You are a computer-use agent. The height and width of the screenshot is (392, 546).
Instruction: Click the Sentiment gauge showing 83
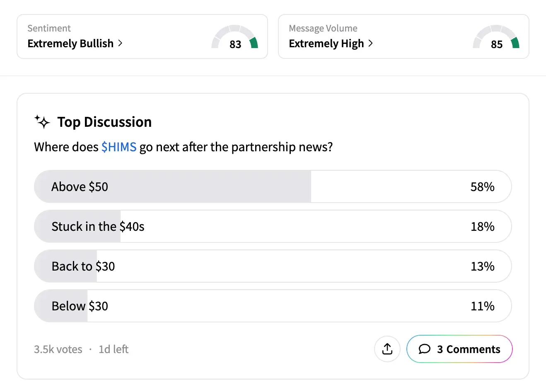pos(235,37)
